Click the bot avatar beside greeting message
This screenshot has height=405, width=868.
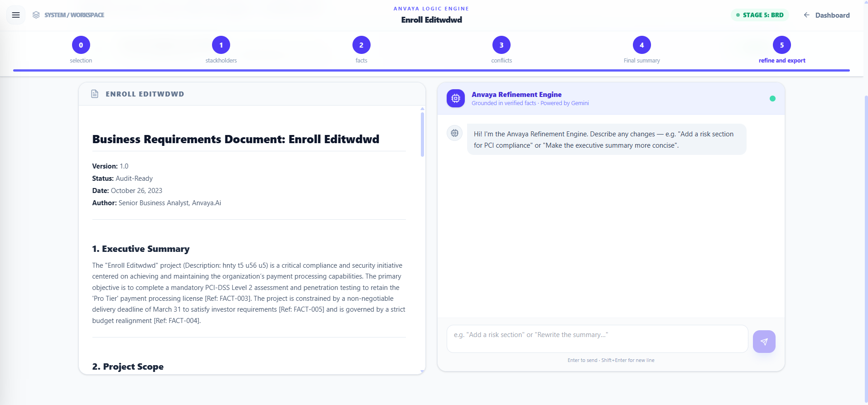(455, 133)
